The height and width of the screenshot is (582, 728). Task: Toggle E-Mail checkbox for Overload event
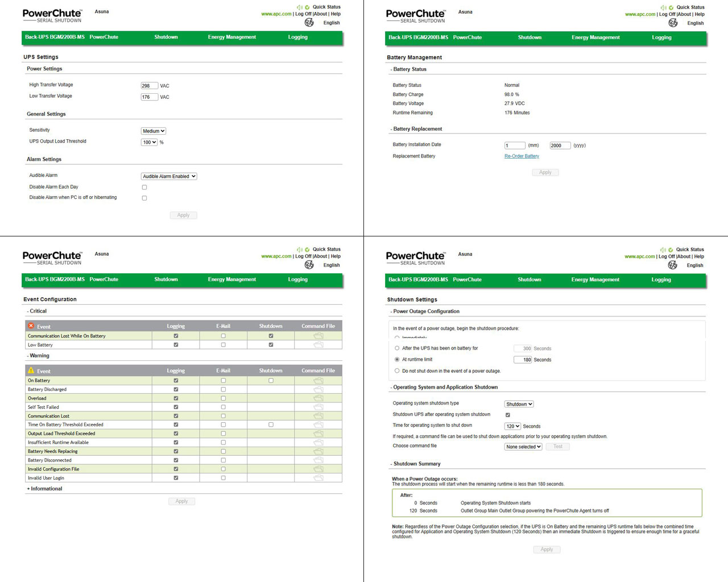click(x=223, y=398)
